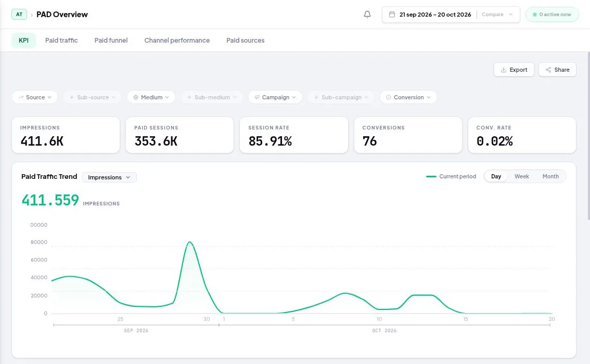Expand the Conversion filter dropdown

408,97
